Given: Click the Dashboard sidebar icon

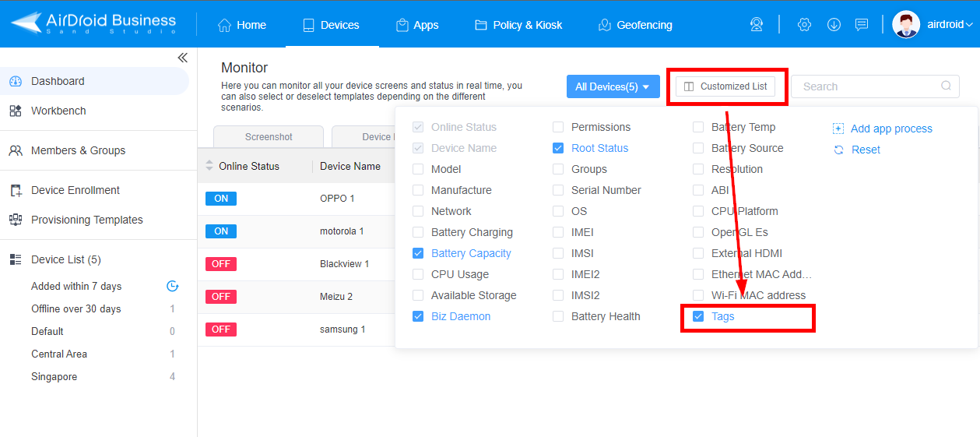Looking at the screenshot, I should point(16,81).
